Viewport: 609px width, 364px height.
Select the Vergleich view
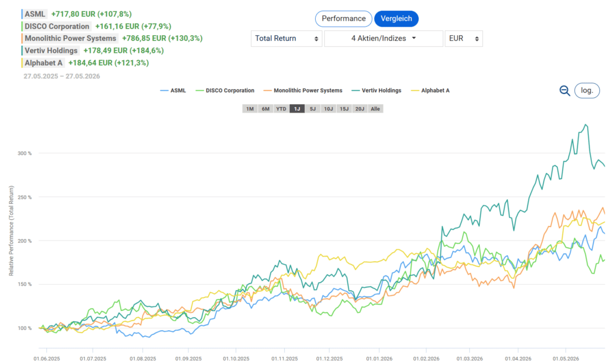(x=396, y=18)
